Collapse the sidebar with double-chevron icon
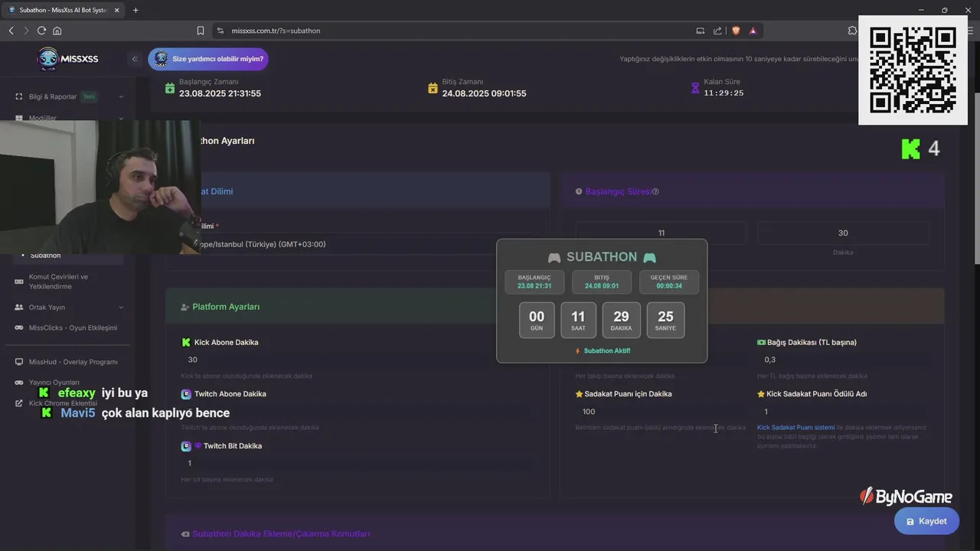The height and width of the screenshot is (551, 980). [x=135, y=59]
